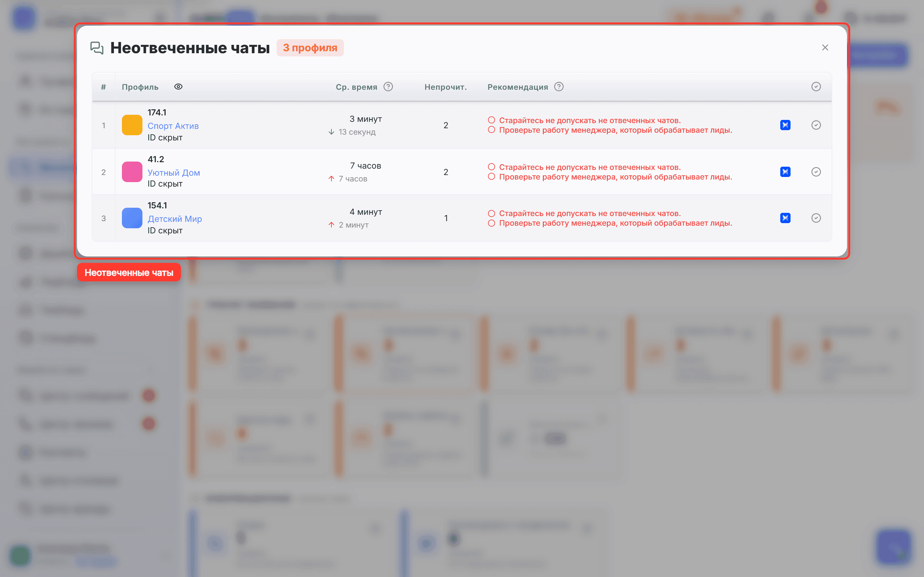Open blue app icon for Уютный Дом
The image size is (924, 577).
pos(785,172)
